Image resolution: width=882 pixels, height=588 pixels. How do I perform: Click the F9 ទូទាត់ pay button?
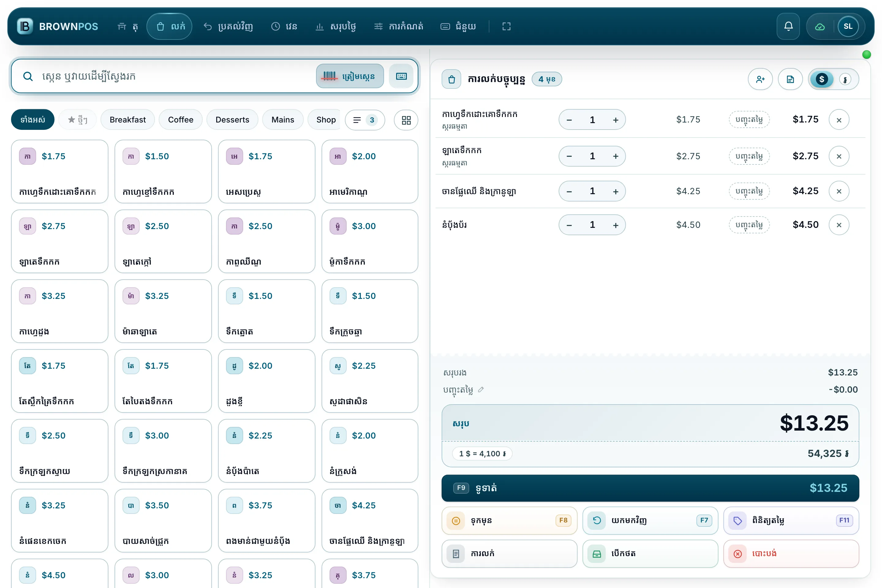click(x=650, y=488)
